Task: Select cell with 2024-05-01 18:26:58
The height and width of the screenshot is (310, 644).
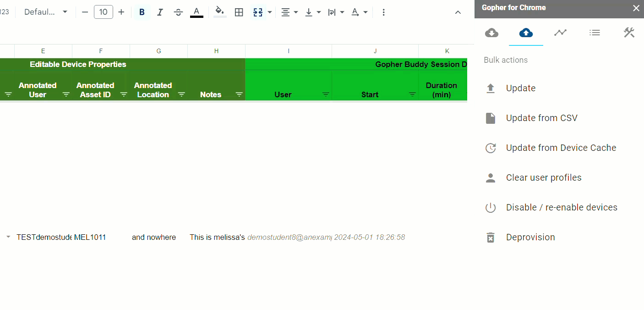Action: pyautogui.click(x=375, y=237)
